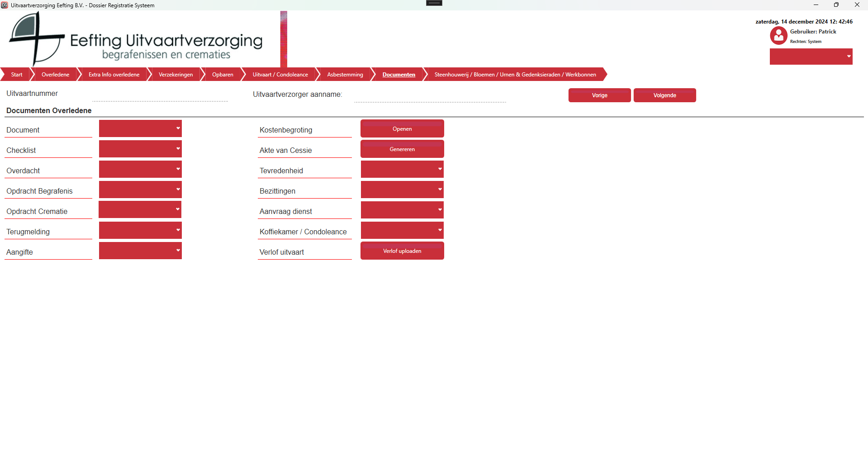The height and width of the screenshot is (465, 868).
Task: Open the Opdracht Begrafenis dropdown
Action: [x=140, y=190]
